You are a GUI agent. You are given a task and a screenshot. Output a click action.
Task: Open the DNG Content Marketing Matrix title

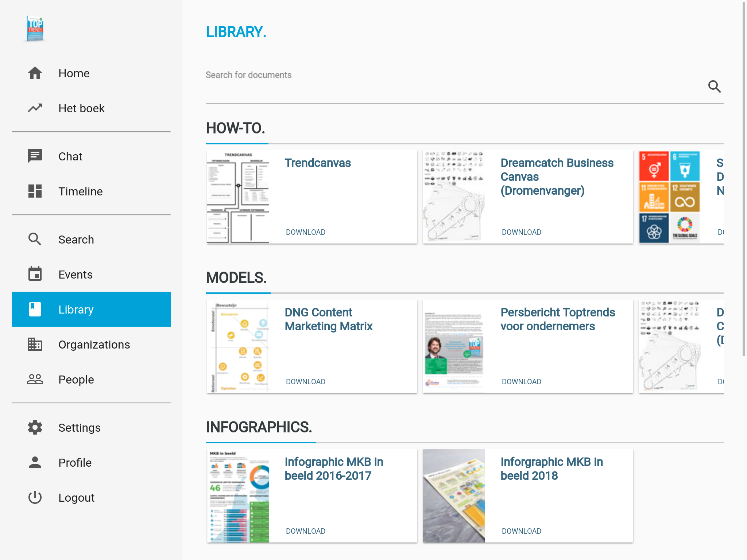[x=328, y=319]
